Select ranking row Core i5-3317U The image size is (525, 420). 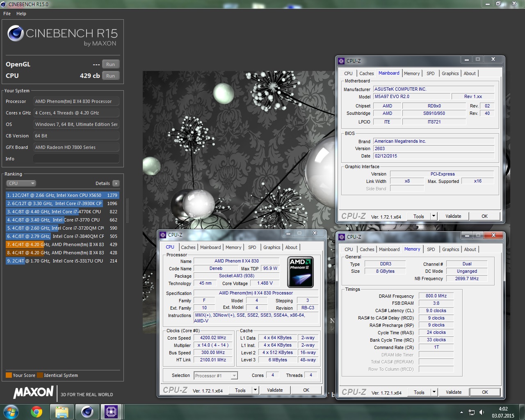(x=62, y=261)
